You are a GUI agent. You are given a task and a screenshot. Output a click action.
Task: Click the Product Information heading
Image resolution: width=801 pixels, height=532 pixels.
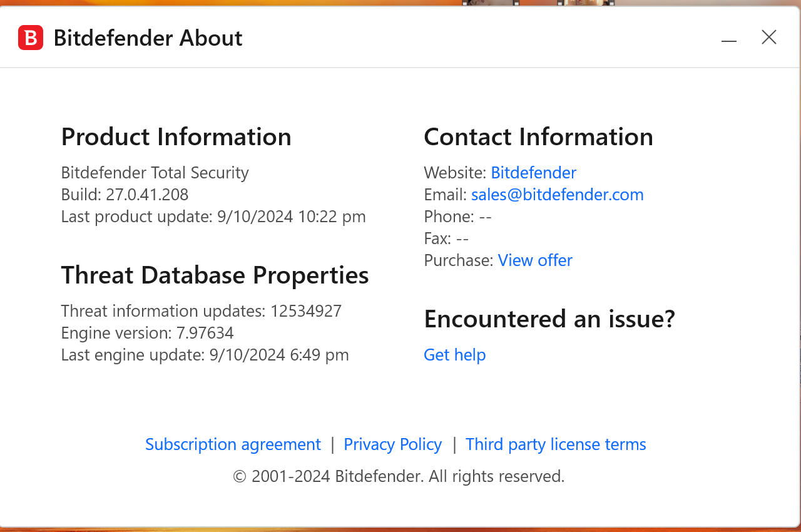pos(176,136)
